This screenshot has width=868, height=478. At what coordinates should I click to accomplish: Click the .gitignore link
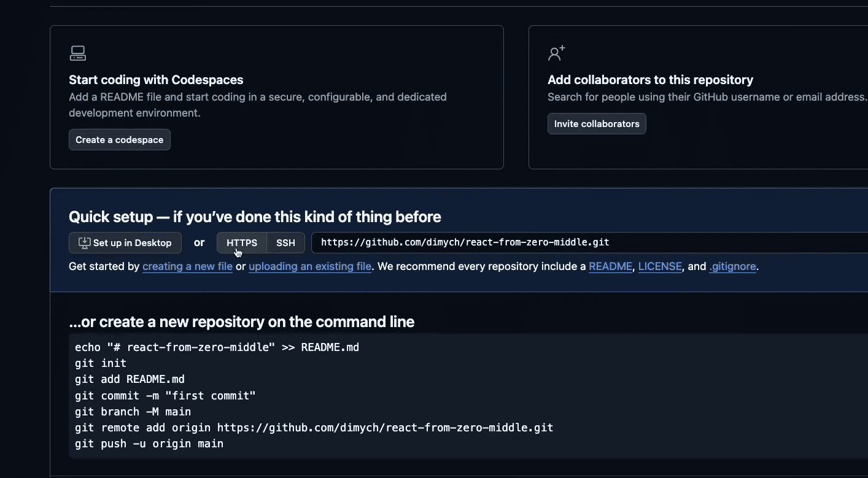[732, 266]
